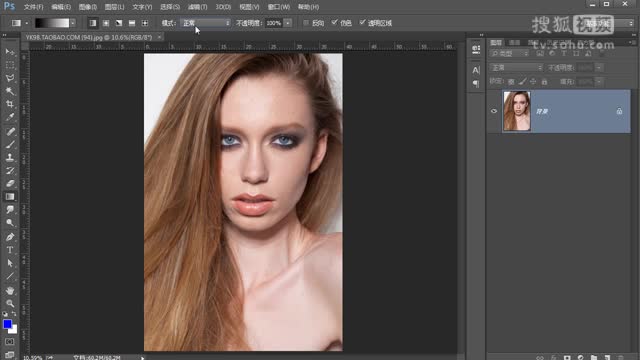Click the gradient preview swatch to edit
The width and height of the screenshot is (640, 360).
pyautogui.click(x=52, y=23)
